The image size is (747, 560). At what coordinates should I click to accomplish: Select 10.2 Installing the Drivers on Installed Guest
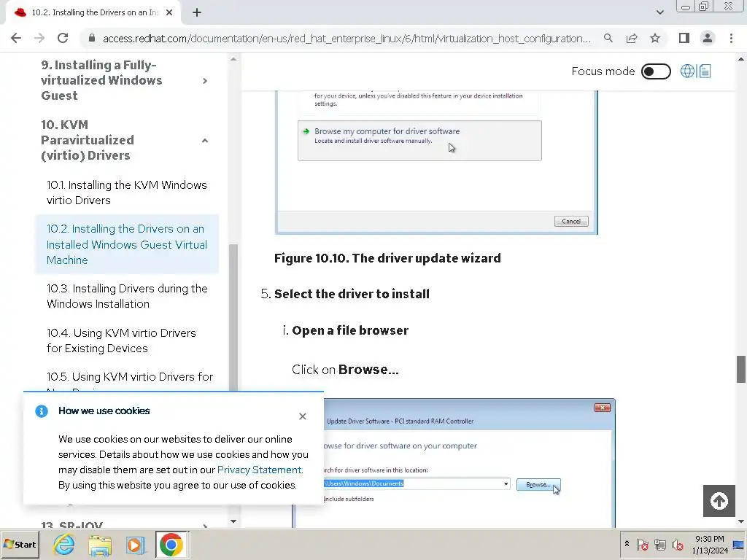[x=127, y=244]
